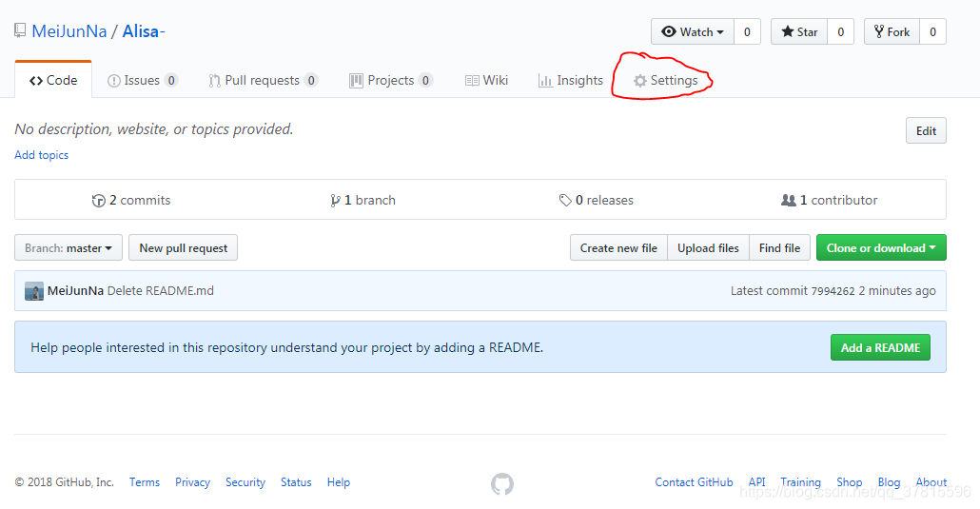Click the stargazers count next to Star

(x=841, y=32)
